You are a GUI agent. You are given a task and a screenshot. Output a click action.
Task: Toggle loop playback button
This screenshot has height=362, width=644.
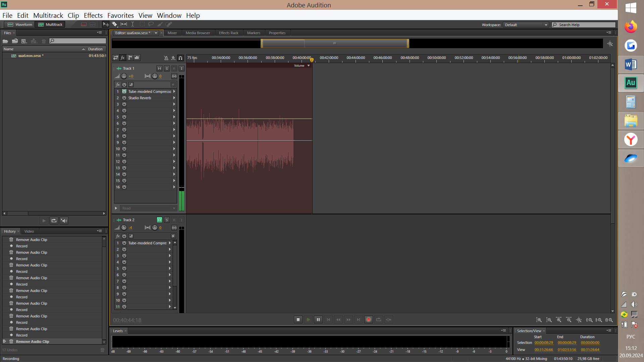pos(379,320)
